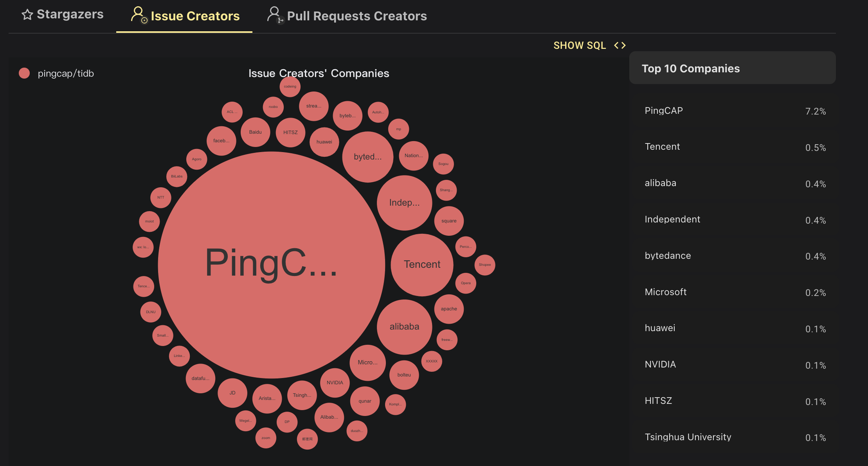Click the SHOW SQL code brackets icon

click(620, 46)
